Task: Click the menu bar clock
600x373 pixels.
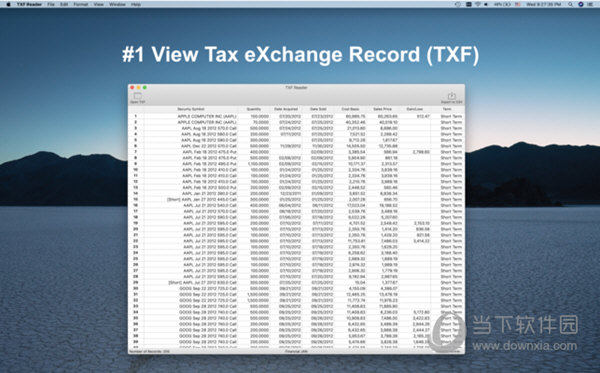Action: point(543,4)
